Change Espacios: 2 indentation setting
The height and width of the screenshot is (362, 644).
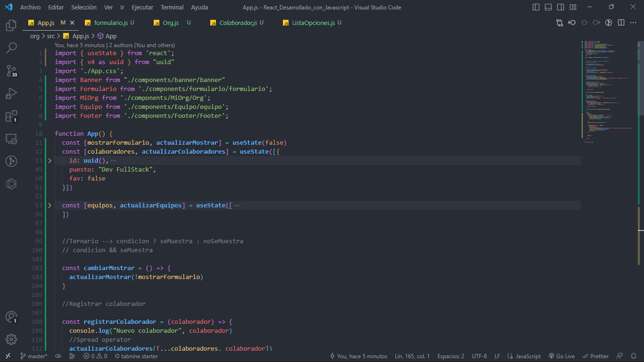coord(451,356)
